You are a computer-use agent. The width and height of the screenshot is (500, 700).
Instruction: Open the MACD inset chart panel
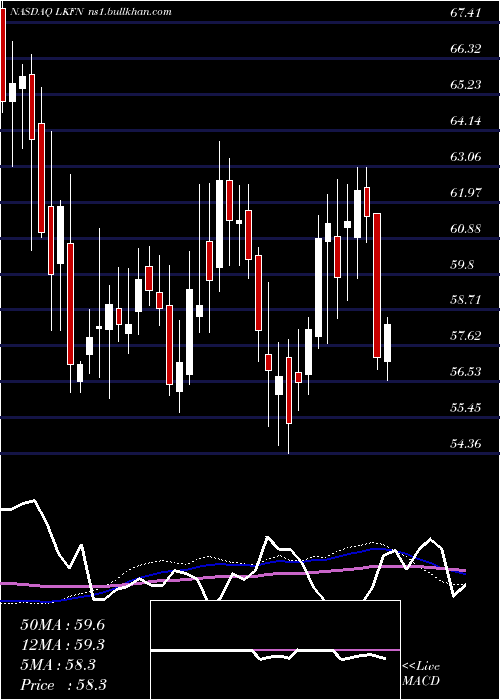[x=275, y=650]
